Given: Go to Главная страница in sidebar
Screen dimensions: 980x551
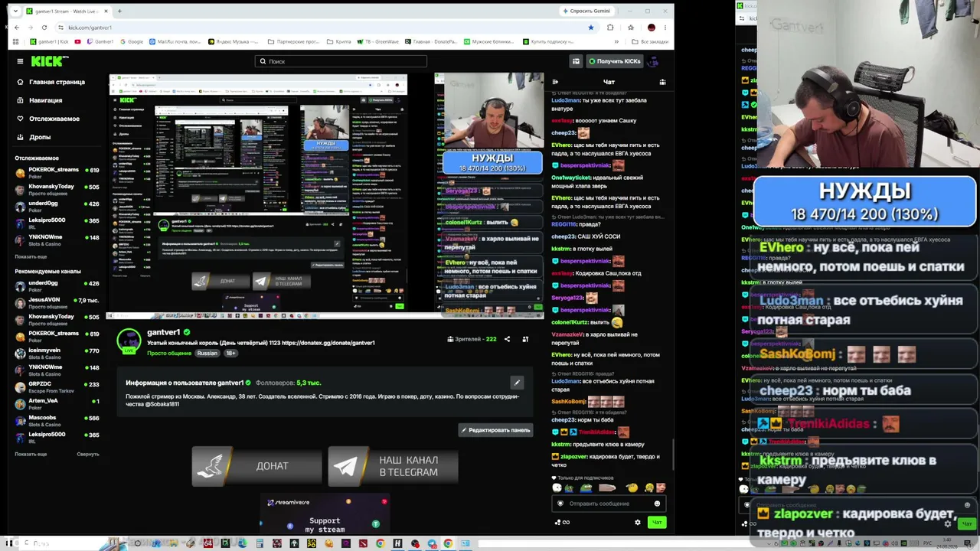Looking at the screenshot, I should (x=51, y=82).
